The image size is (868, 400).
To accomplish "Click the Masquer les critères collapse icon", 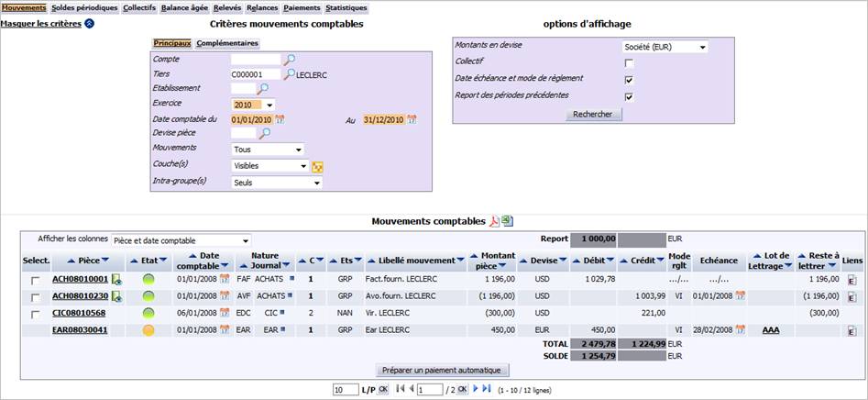I will tap(89, 24).
